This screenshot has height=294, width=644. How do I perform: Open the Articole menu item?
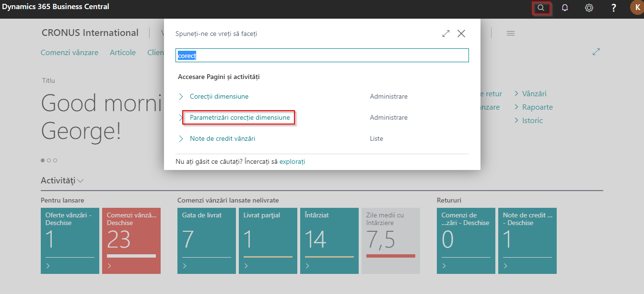123,53
